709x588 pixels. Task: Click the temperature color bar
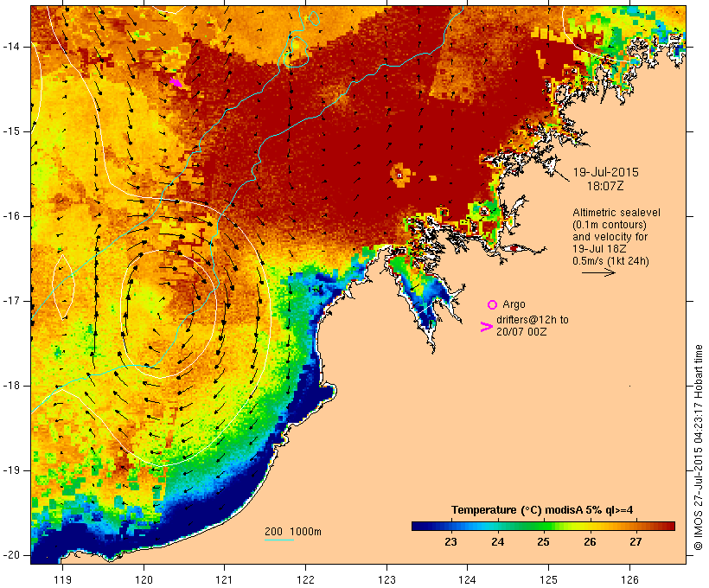click(x=543, y=526)
